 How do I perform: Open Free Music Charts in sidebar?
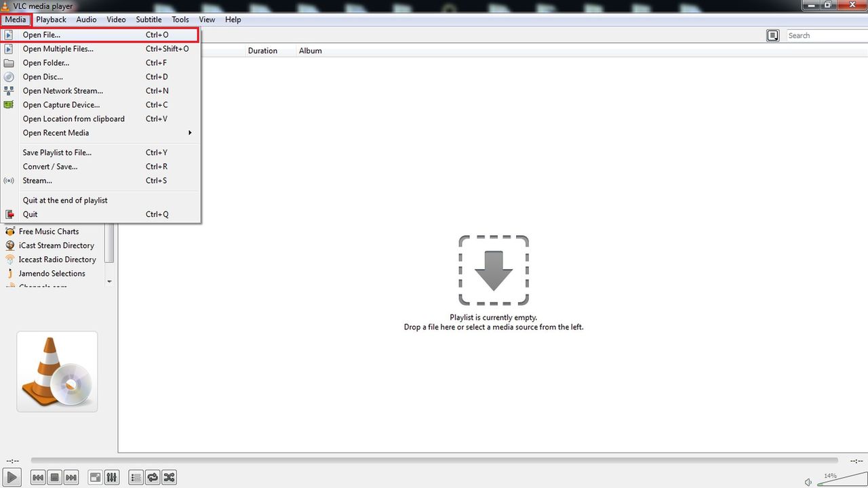49,232
